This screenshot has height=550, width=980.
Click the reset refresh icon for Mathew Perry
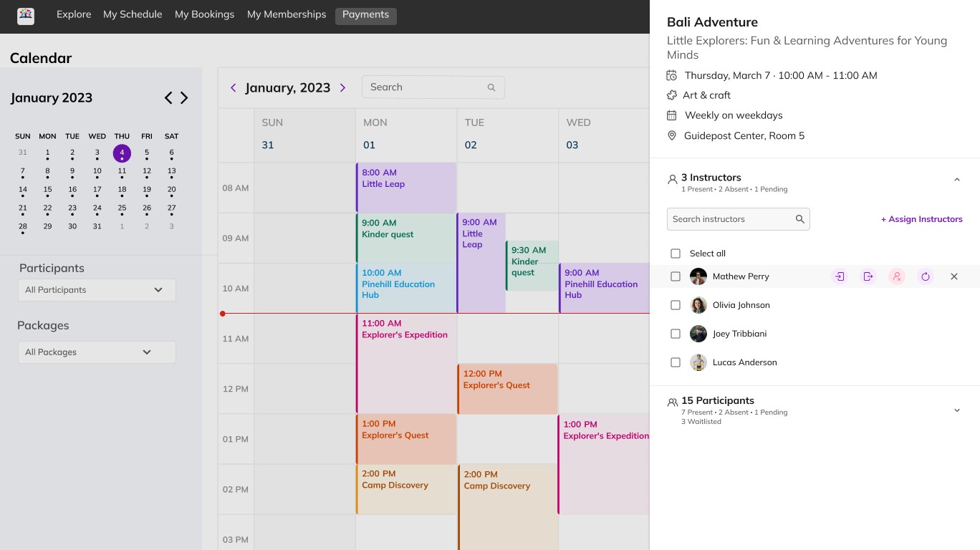point(926,276)
